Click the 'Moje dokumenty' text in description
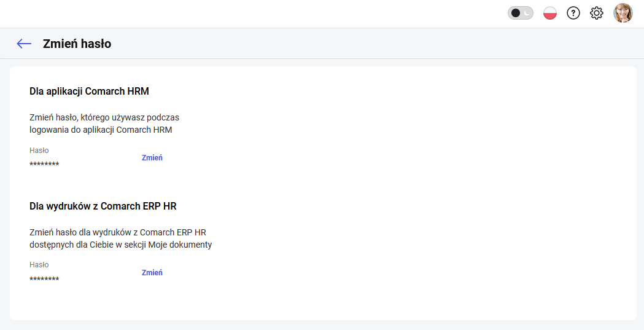644x330 pixels. pos(180,245)
